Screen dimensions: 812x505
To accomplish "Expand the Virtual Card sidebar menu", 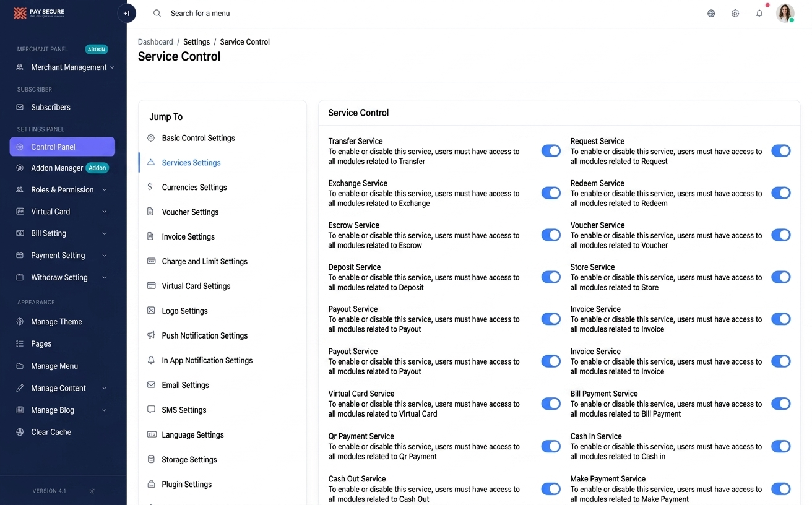I will click(x=62, y=211).
